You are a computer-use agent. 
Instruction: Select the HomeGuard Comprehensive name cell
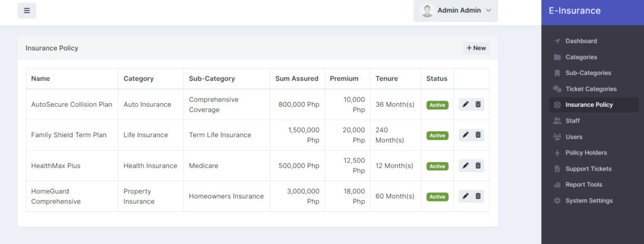[72, 196]
